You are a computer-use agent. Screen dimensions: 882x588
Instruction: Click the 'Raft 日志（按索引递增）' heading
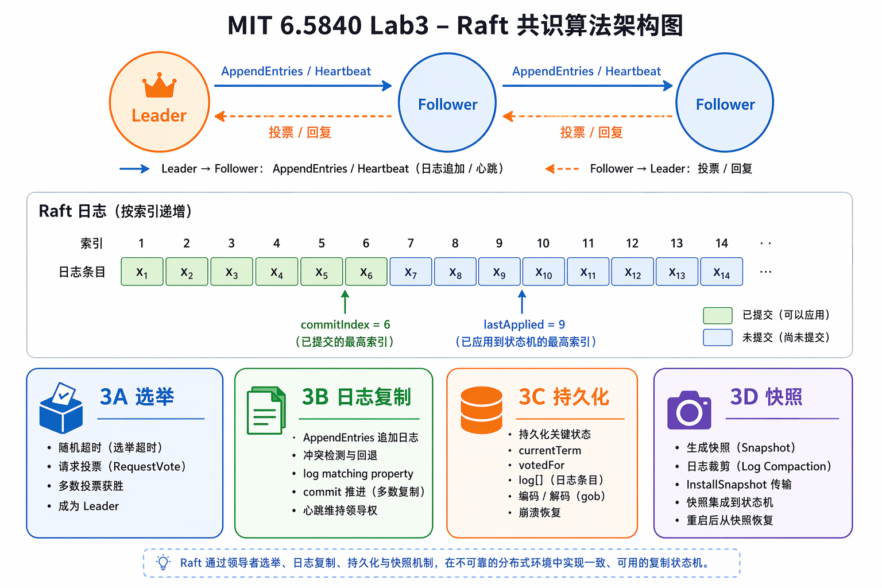[115, 211]
